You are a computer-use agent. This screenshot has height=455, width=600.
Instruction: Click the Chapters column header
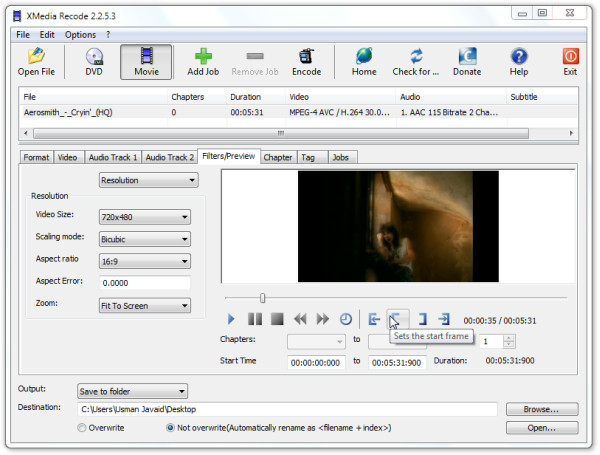[197, 97]
